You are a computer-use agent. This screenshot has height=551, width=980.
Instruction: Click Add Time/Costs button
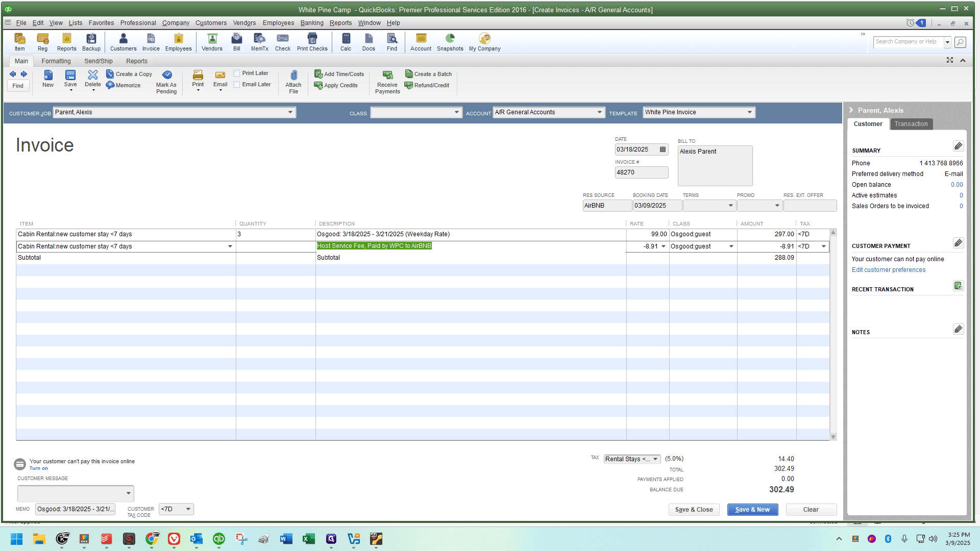coord(339,74)
